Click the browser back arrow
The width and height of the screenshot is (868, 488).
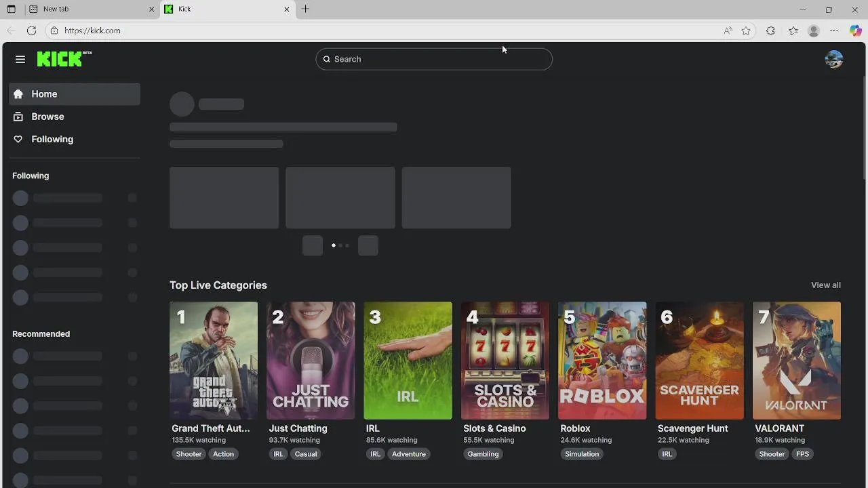click(11, 30)
